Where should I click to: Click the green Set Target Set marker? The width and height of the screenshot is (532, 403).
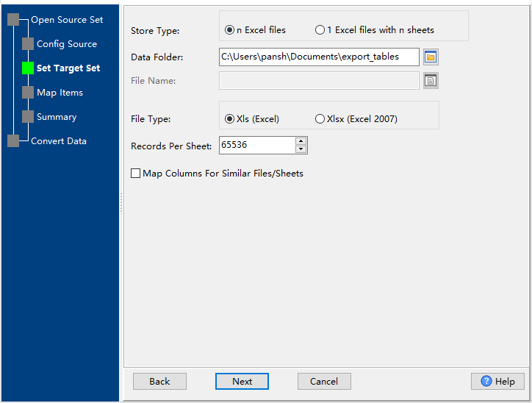(28, 68)
